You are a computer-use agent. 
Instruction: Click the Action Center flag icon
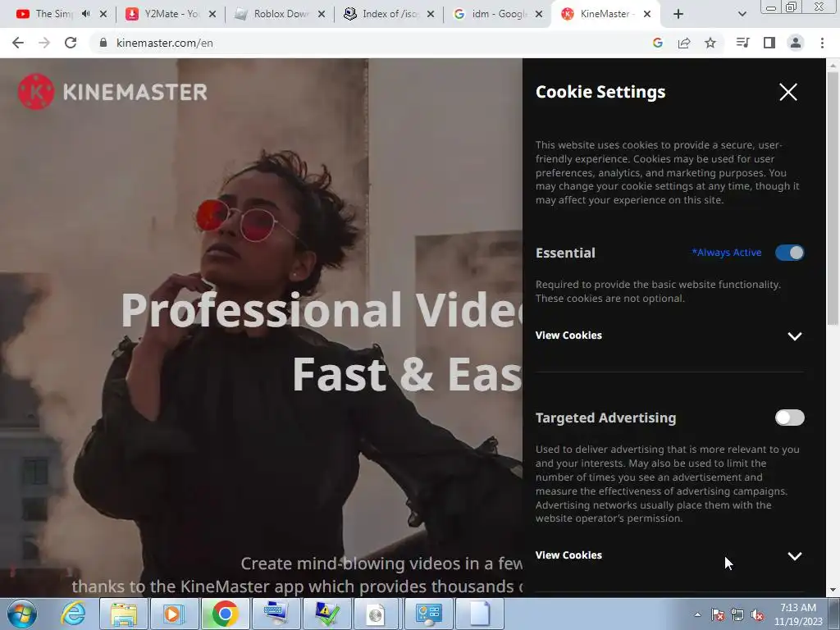[718, 614]
